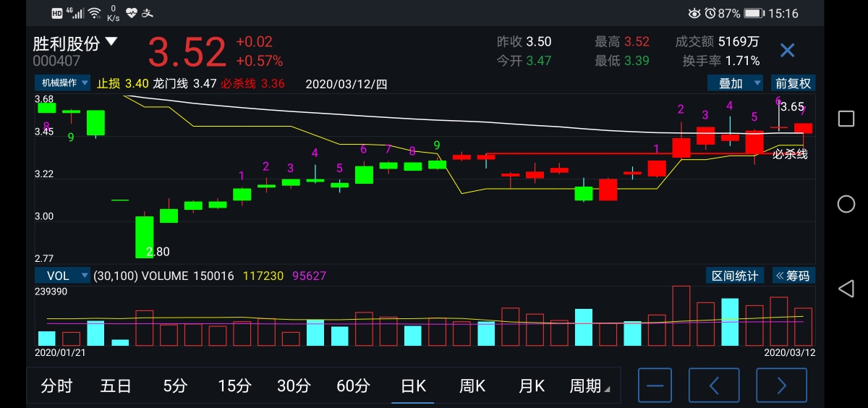868x408 pixels.
Task: Switch to the 分时 tab
Action: [56, 386]
